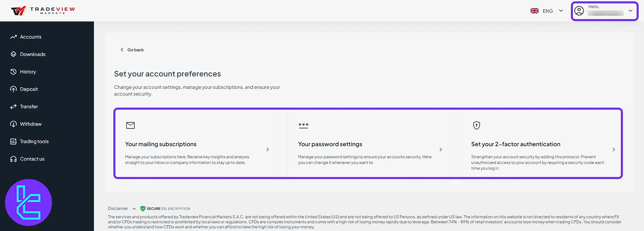Click the Trading tools chart icon

pos(13,141)
